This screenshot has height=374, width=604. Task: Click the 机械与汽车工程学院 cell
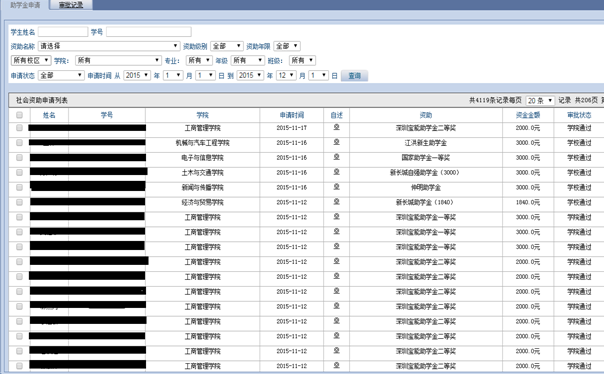tap(202, 143)
